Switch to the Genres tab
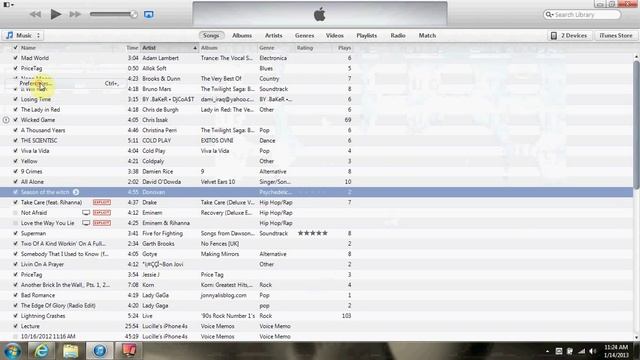 [304, 36]
